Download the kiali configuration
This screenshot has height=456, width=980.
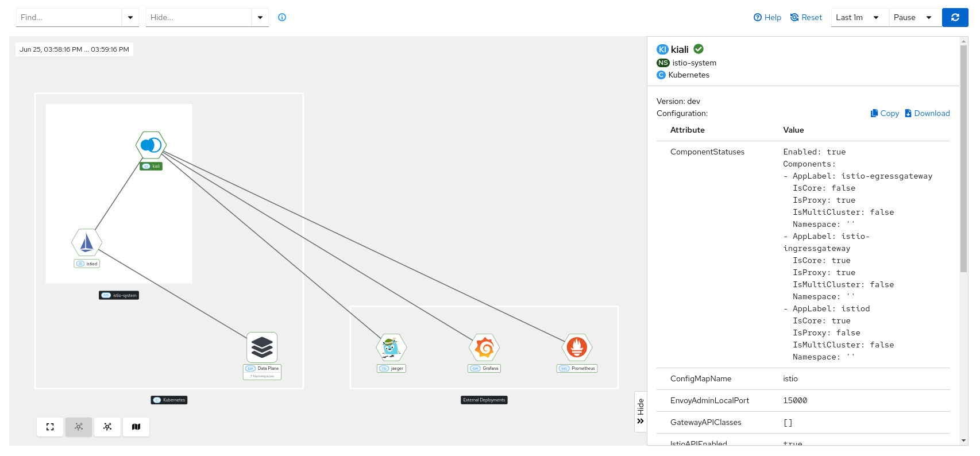click(x=927, y=113)
